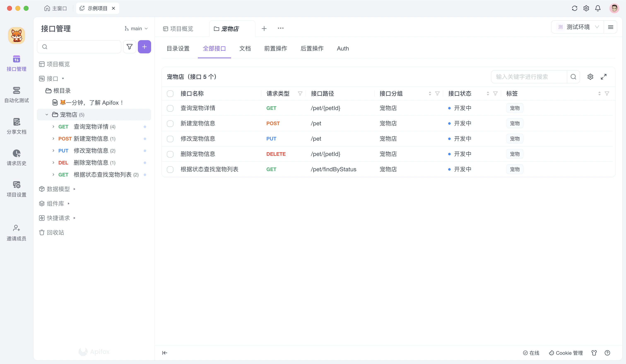Click the notification bell icon
This screenshot has width=626, height=364.
pos(598,8)
